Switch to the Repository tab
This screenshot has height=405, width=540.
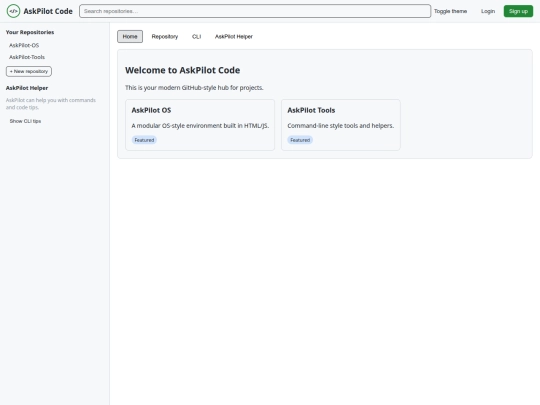[x=165, y=37]
